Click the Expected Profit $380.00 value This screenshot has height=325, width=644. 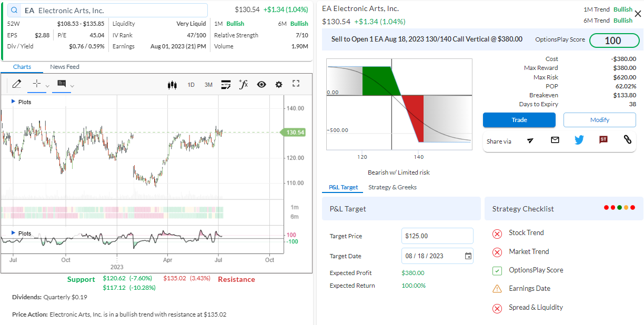tap(413, 273)
